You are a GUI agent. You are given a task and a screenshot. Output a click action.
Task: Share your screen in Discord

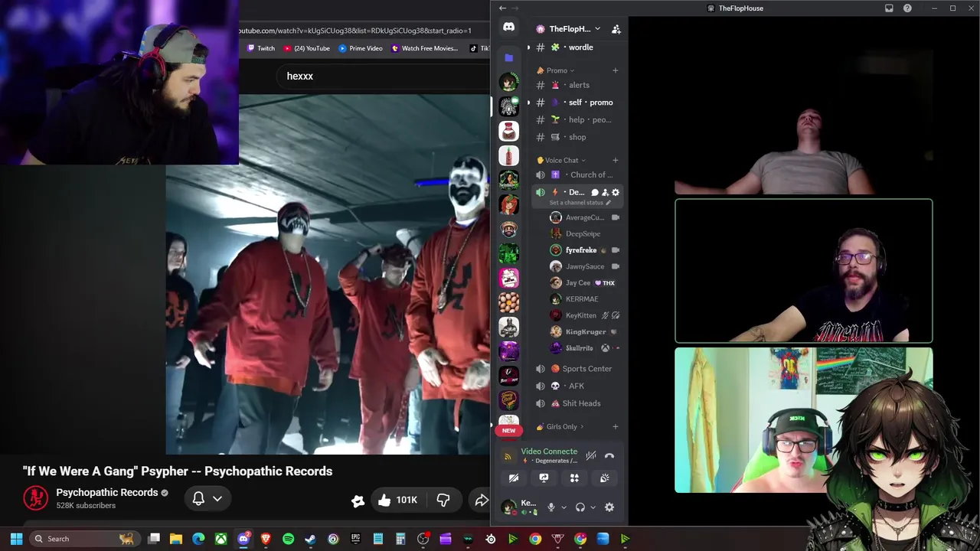[544, 478]
